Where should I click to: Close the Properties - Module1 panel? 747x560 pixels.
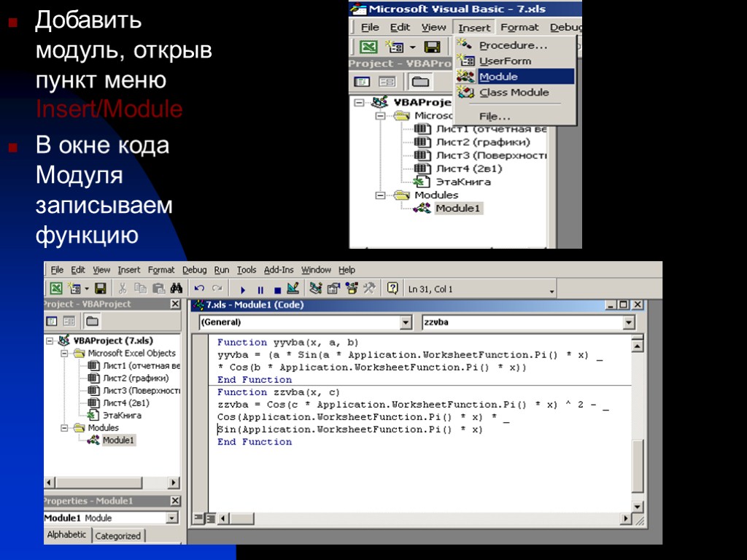point(175,501)
